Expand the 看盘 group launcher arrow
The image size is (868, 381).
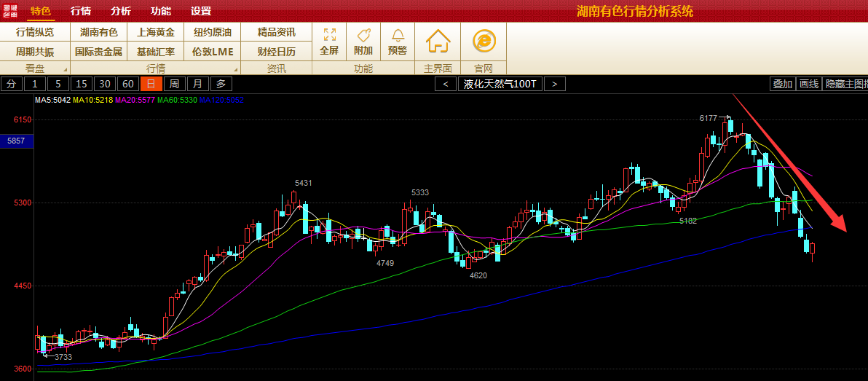pos(65,69)
